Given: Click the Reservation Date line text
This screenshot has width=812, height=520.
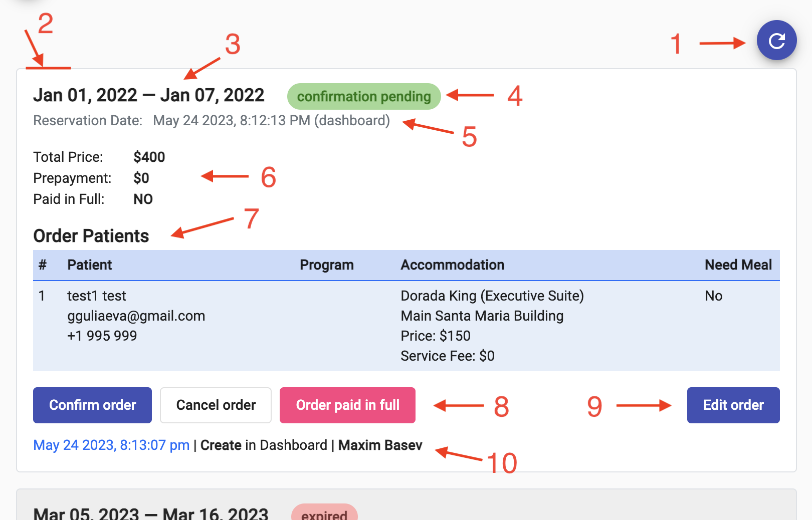Looking at the screenshot, I should click(211, 121).
